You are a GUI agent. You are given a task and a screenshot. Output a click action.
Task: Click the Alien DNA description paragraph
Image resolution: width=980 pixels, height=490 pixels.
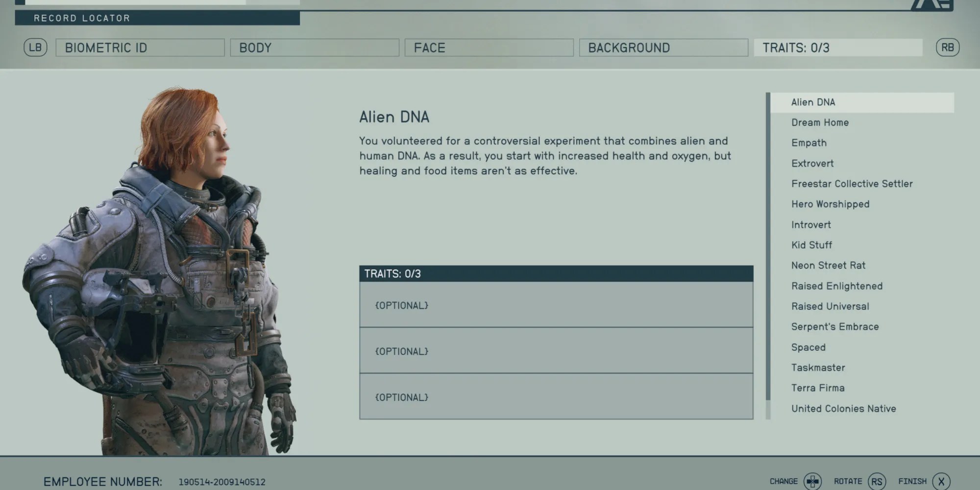(545, 156)
